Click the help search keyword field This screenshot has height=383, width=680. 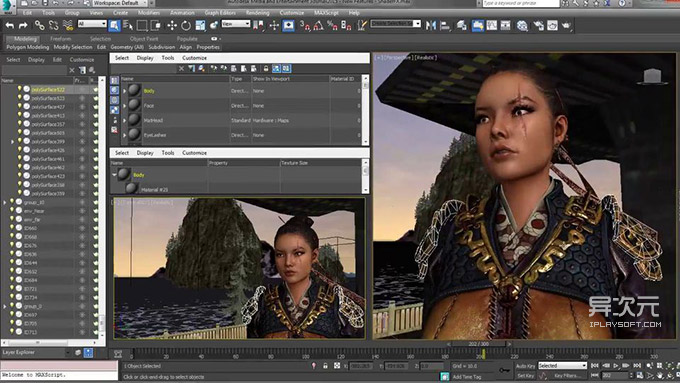tap(521, 3)
